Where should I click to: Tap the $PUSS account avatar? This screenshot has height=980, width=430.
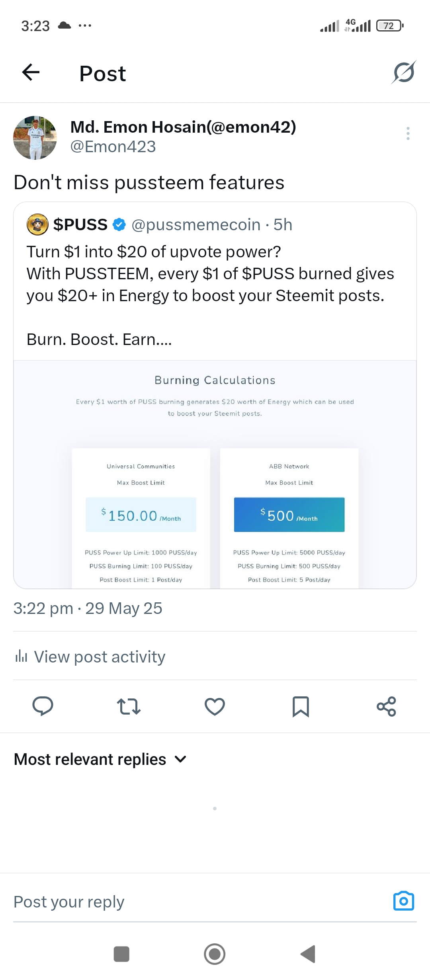click(37, 225)
